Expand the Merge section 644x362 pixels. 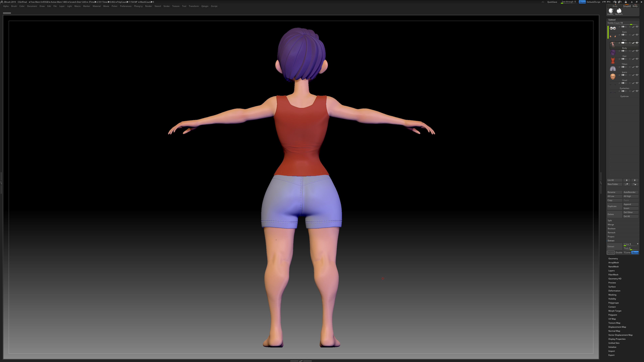pos(611,225)
